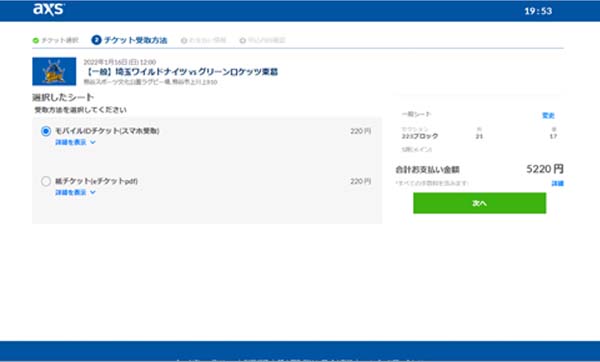Click the 5220 円 total amount
Image resolution: width=600 pixels, height=362 pixels.
[545, 169]
